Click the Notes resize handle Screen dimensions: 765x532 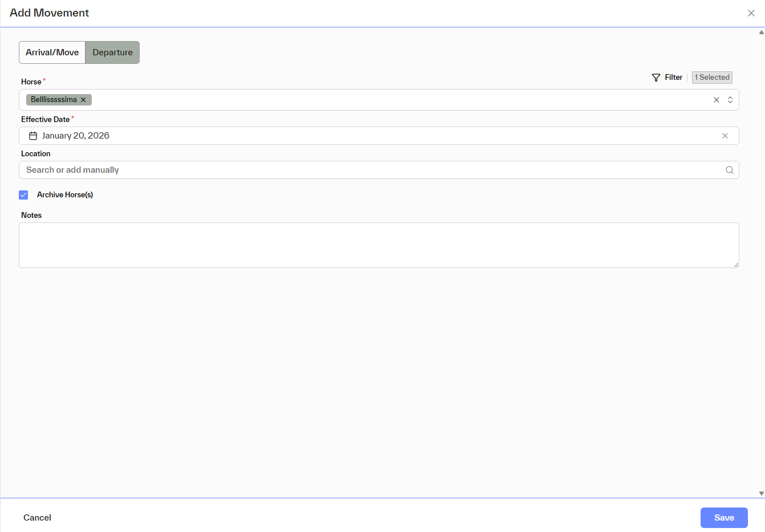(736, 265)
